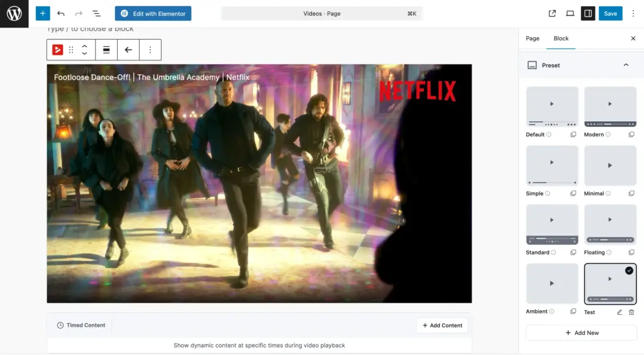Image resolution: width=644 pixels, height=355 pixels.
Task: Select the Minimal preset thumbnail
Action: click(x=610, y=165)
